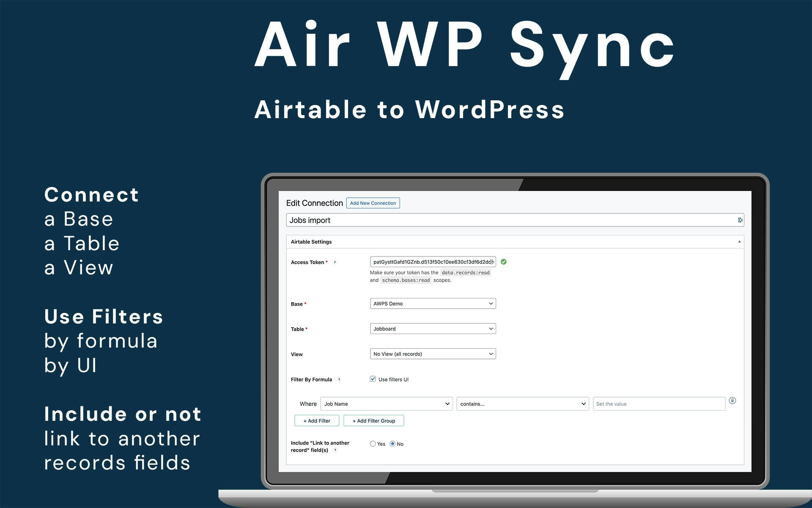812x508 pixels.
Task: Delete the Job Name filter row
Action: (732, 400)
